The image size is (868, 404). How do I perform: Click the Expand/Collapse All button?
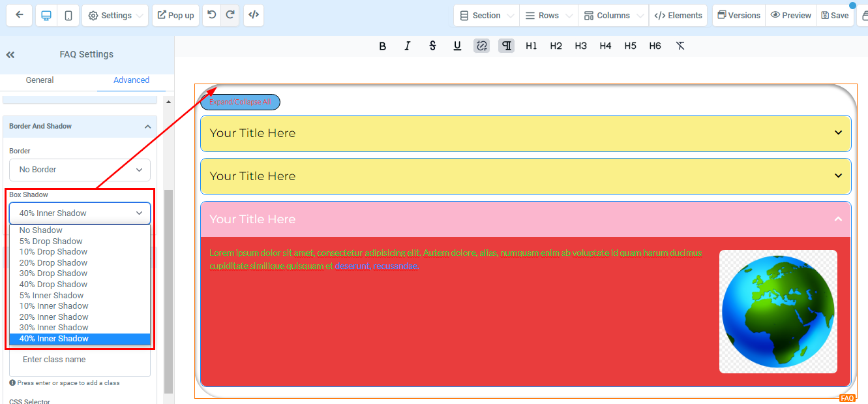[x=240, y=102]
